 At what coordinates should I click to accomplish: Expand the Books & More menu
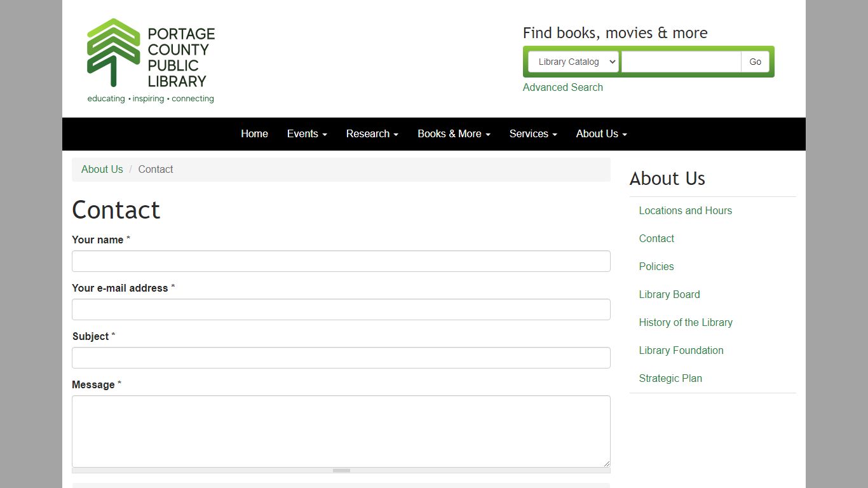454,133
